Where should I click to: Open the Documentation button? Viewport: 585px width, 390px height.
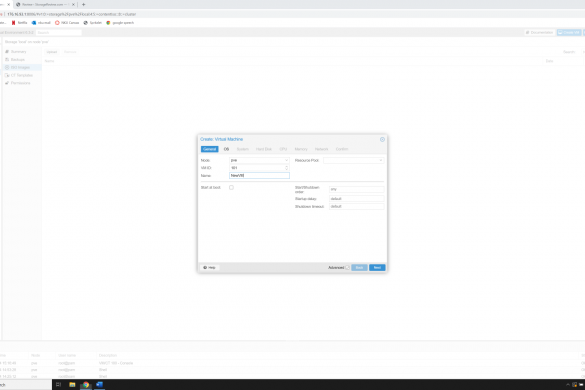point(539,32)
